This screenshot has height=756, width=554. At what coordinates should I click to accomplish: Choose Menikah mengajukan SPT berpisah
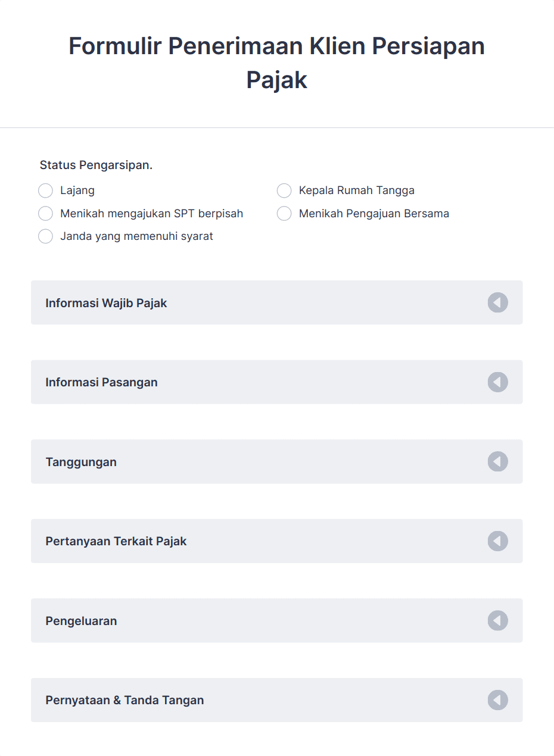point(45,213)
